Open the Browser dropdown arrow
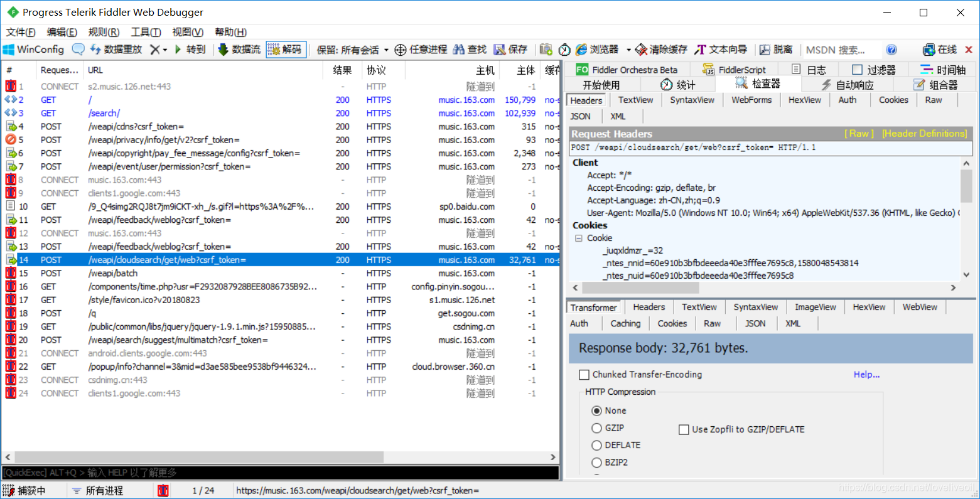980x499 pixels. pyautogui.click(x=628, y=50)
